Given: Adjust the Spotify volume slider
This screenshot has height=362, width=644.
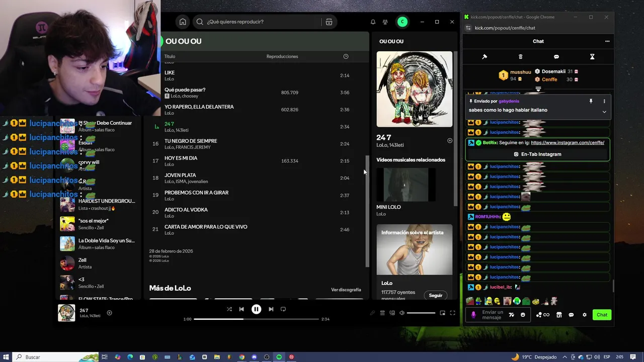Looking at the screenshot, I should (421, 313).
